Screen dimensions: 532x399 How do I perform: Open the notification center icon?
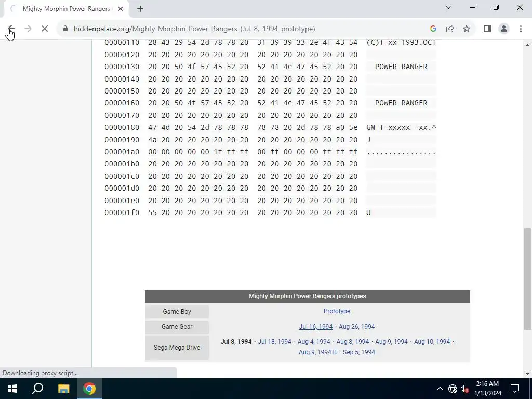pos(515,389)
